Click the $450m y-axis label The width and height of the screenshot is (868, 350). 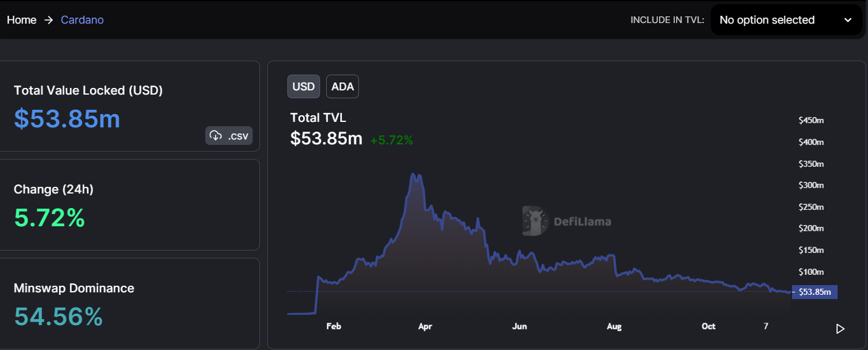pyautogui.click(x=811, y=120)
